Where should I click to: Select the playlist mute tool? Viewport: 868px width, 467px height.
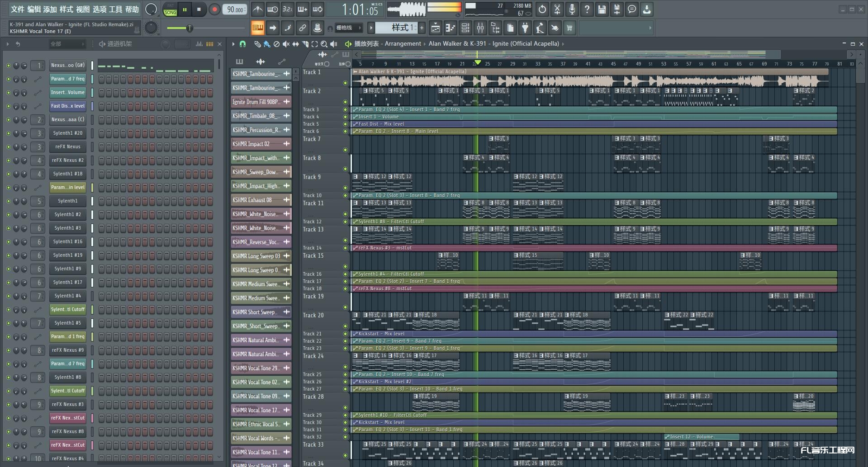coord(286,44)
